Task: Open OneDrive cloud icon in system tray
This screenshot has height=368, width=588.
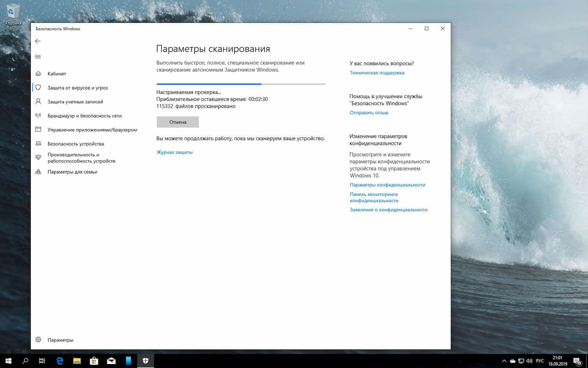Action: [513, 360]
